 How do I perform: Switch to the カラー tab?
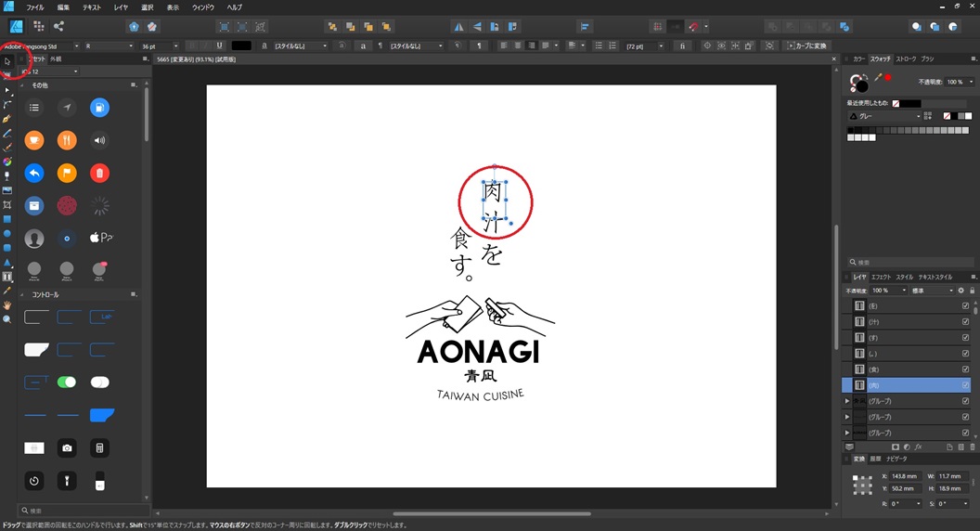[x=858, y=58]
